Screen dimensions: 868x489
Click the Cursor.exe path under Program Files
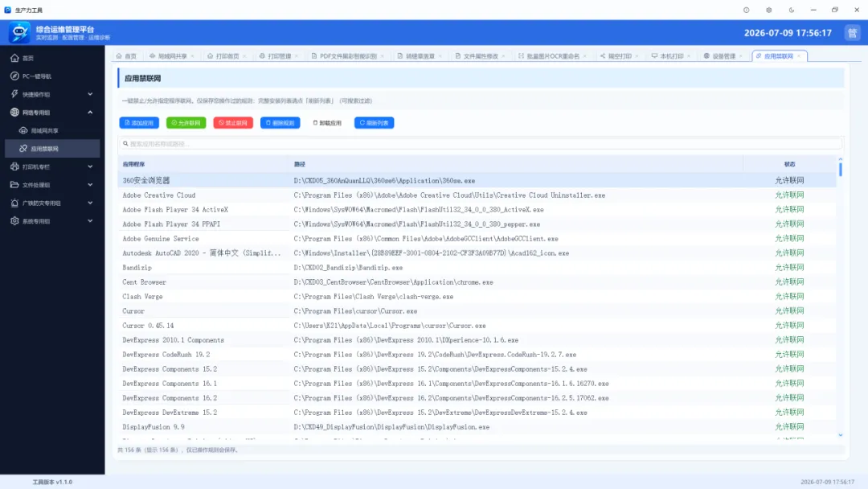tap(355, 311)
